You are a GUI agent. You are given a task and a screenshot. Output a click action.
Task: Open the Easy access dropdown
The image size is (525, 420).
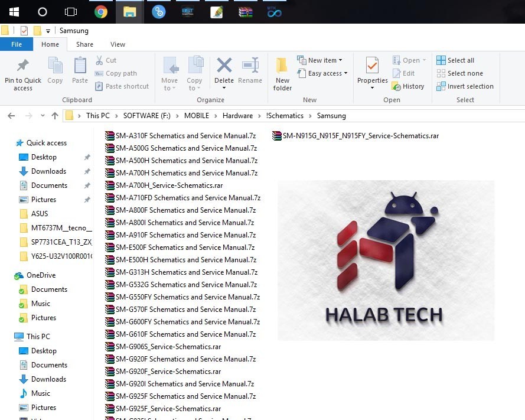(322, 73)
